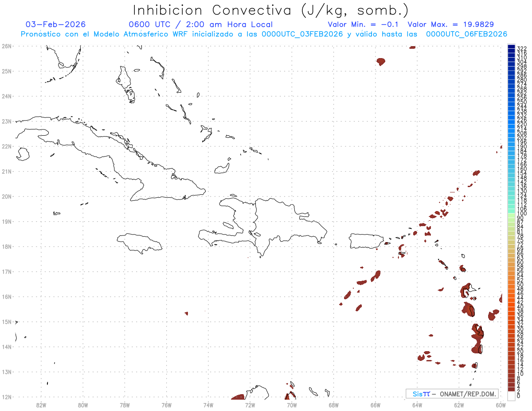Image resolution: width=532 pixels, height=411 pixels.
Task: Click the '25N' latitude label
Action: pyautogui.click(x=7, y=71)
